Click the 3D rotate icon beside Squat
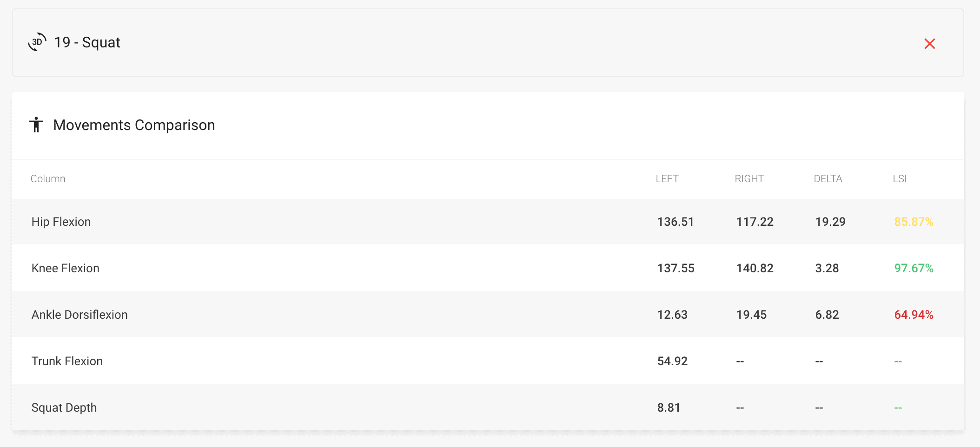980x447 pixels. [x=37, y=42]
